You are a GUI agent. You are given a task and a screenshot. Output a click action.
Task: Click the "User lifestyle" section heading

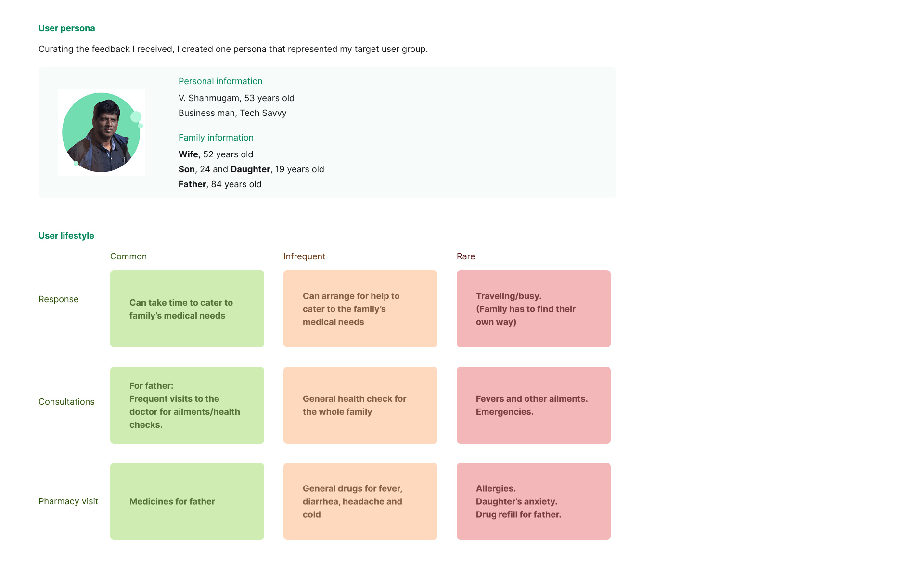[66, 236]
